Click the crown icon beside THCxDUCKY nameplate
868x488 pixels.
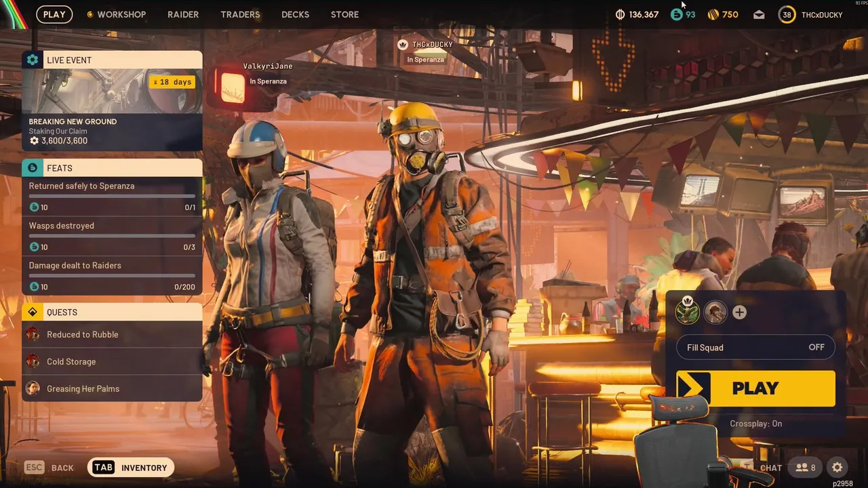coord(402,45)
